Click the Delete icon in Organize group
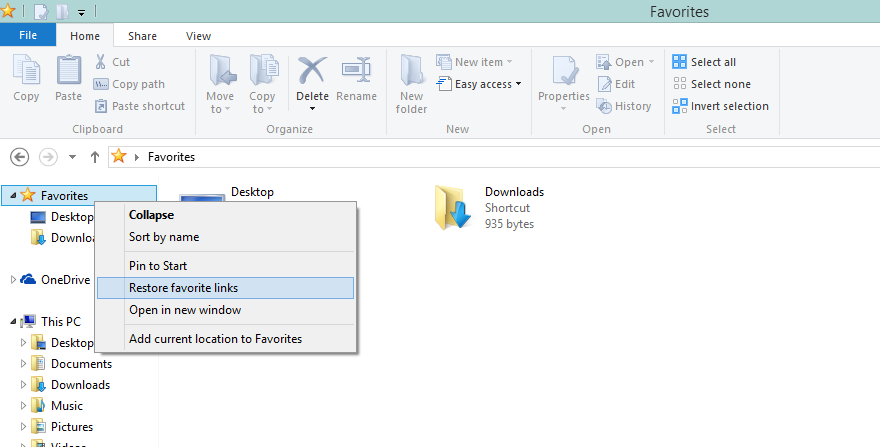Viewport: 880px width, 447px height. (x=312, y=71)
